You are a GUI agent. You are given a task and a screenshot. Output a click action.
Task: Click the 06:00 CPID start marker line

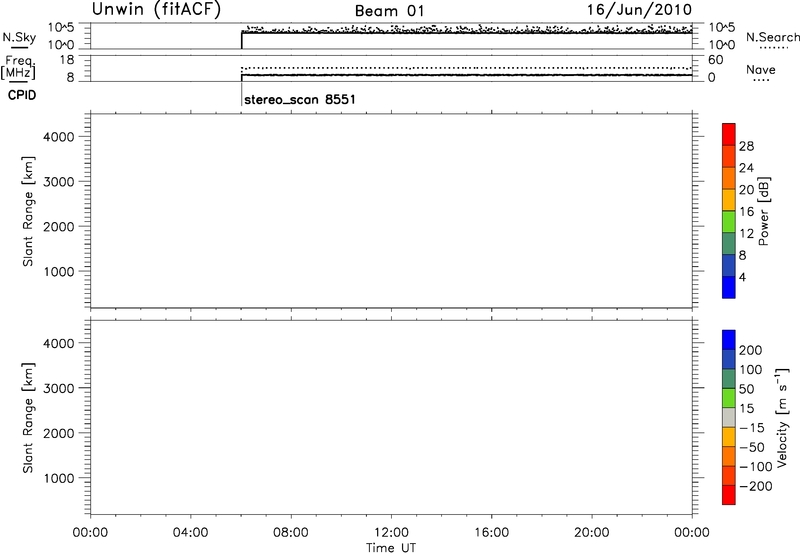coord(241,93)
